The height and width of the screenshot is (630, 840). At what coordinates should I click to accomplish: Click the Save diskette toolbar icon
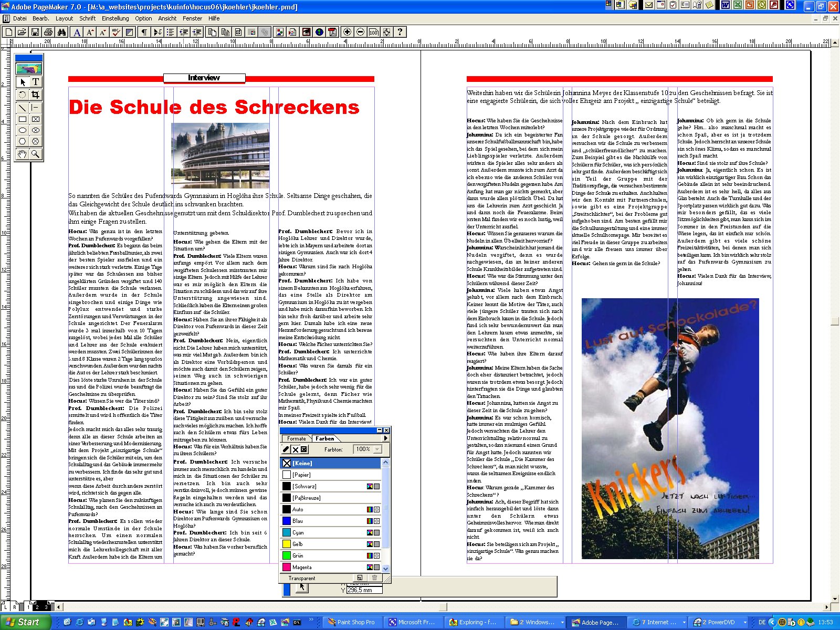coord(35,32)
